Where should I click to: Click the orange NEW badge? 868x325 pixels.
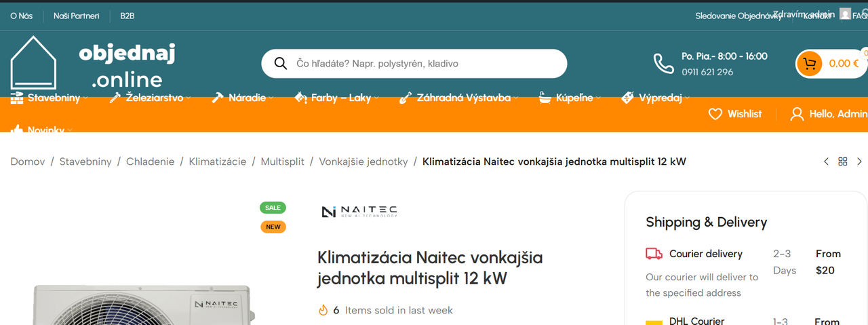(273, 227)
